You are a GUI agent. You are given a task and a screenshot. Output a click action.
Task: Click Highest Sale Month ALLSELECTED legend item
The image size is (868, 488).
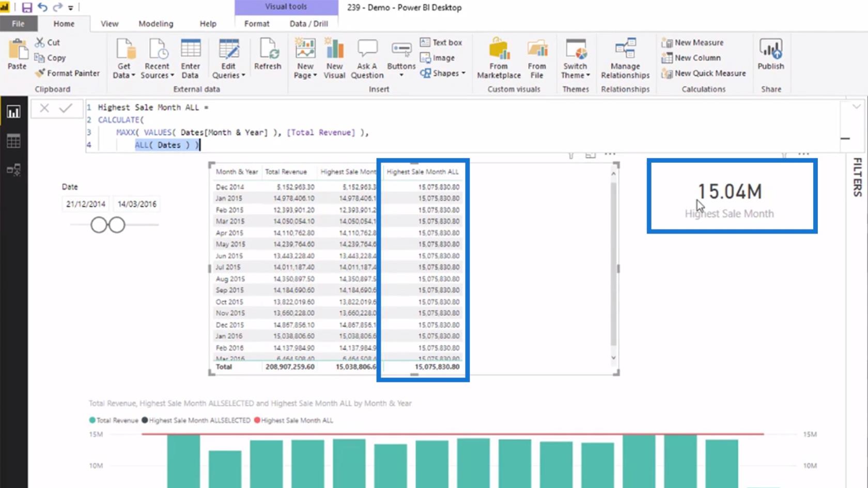(196, 420)
